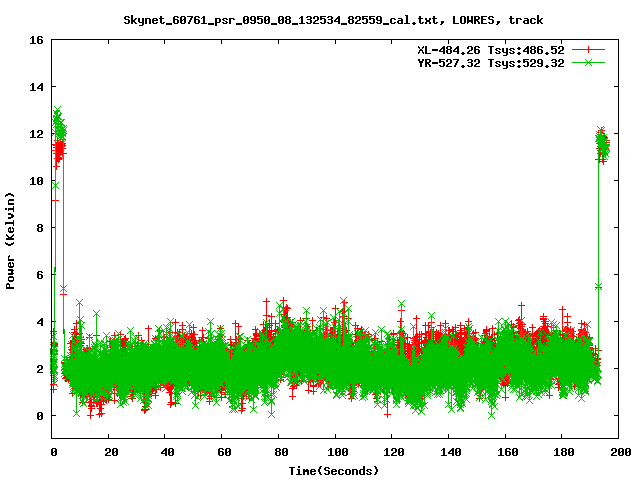The height and width of the screenshot is (480, 640).
Task: Click x-axis tick label 40
Action: pyautogui.click(x=167, y=452)
